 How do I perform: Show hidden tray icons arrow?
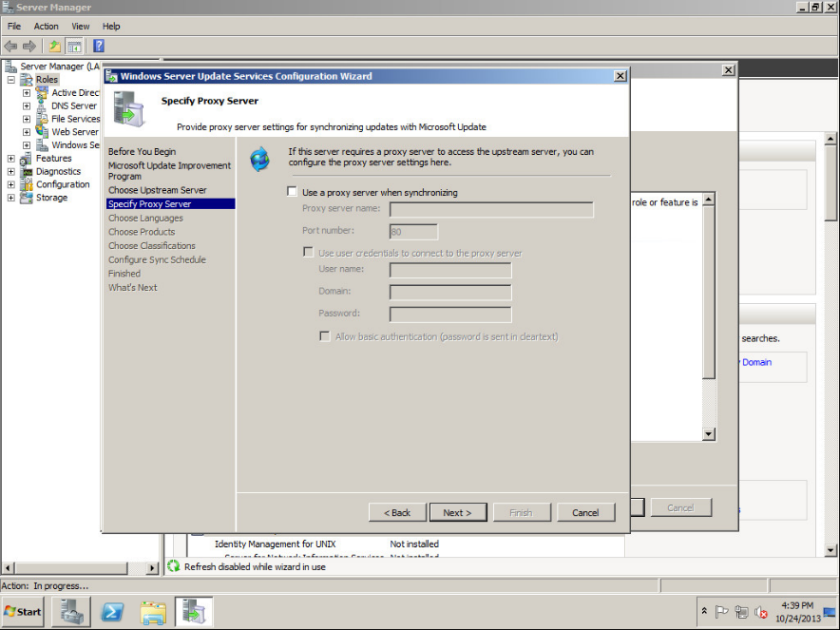pos(704,611)
